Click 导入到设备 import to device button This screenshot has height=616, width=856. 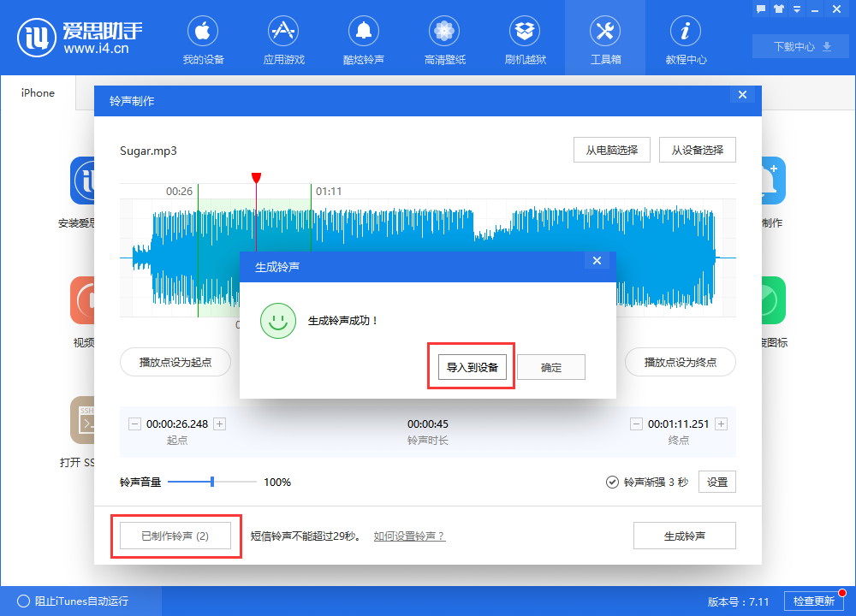(471, 367)
